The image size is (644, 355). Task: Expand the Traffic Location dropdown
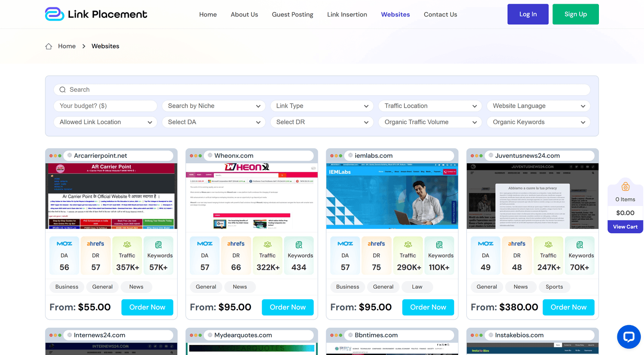430,106
